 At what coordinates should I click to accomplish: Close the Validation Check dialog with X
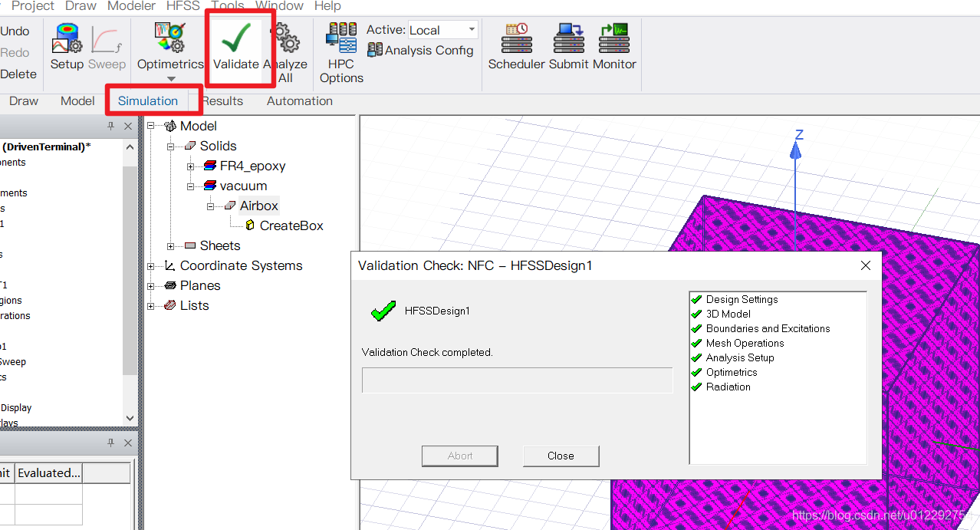point(866,265)
